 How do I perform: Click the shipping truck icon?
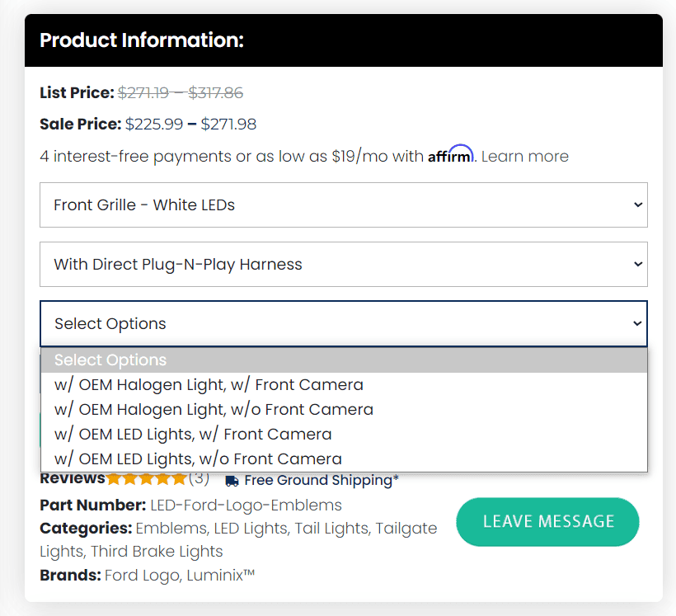pyautogui.click(x=232, y=481)
